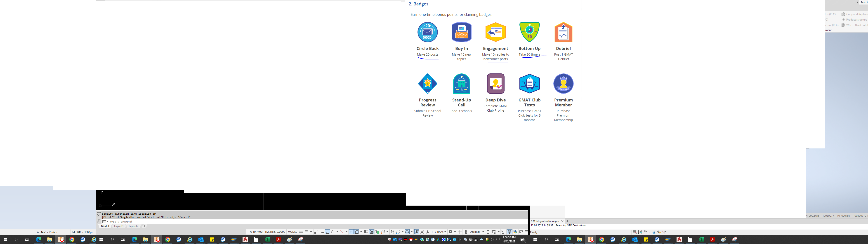Select the Premium Member badge icon
The width and height of the screenshot is (868, 244).
click(x=563, y=84)
